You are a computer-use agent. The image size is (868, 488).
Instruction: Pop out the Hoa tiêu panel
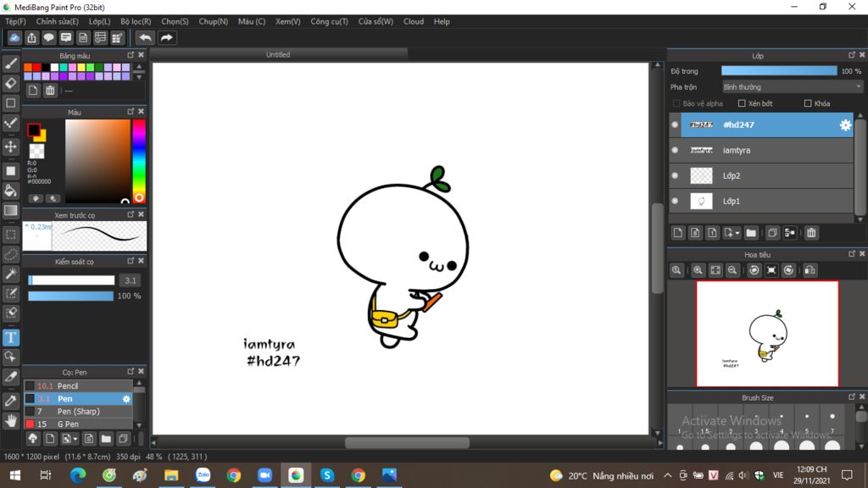[x=852, y=254]
